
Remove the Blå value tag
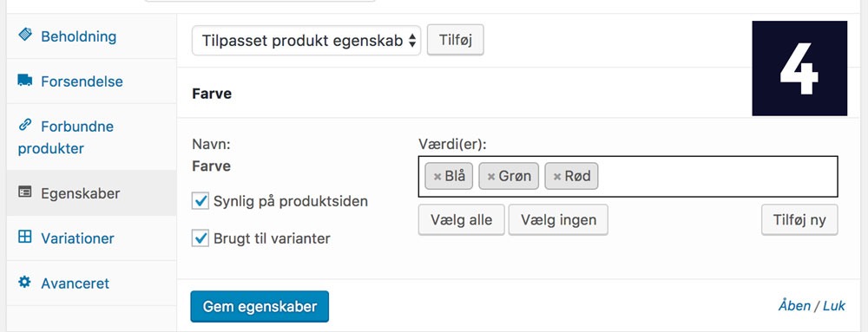coord(437,177)
